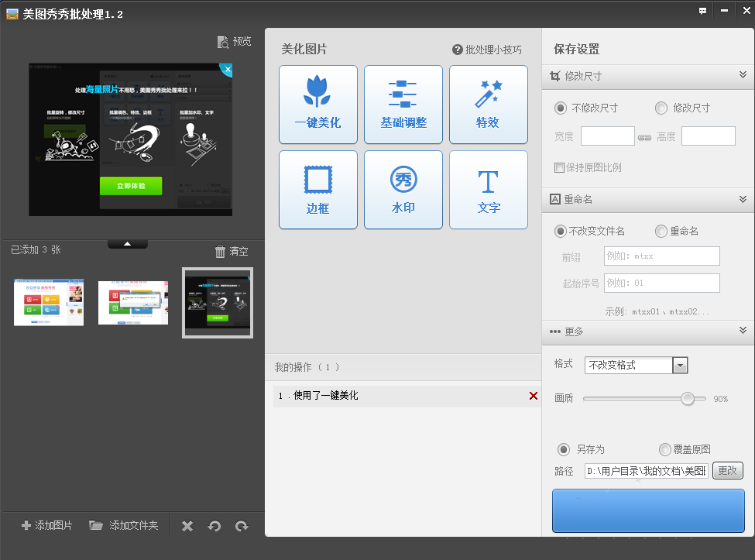
Task: Close the promo preview with the blue X
Action: 227,70
